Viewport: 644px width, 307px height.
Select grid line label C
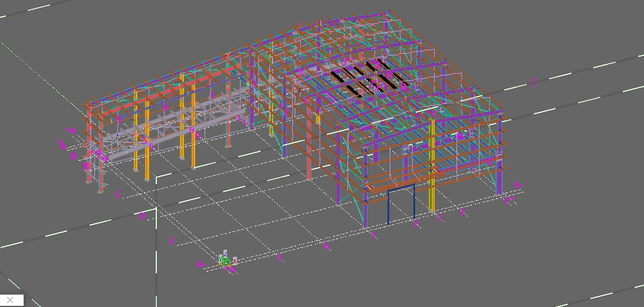118,194
